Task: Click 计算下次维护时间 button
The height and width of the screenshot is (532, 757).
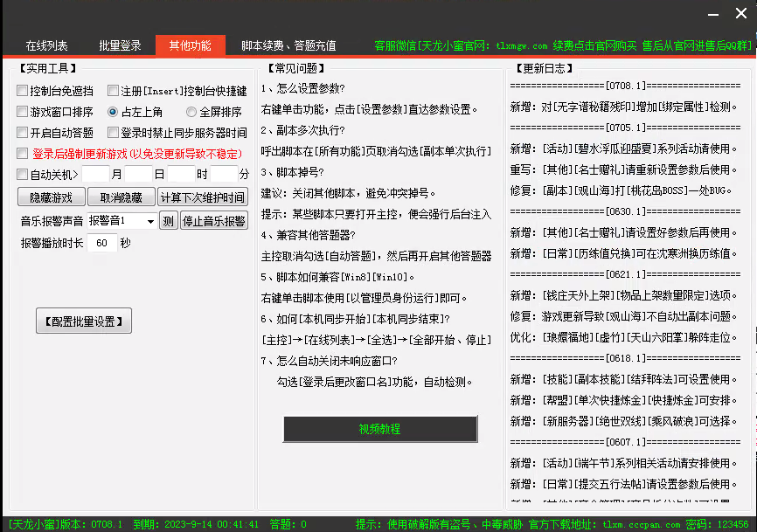Action: pyautogui.click(x=203, y=197)
